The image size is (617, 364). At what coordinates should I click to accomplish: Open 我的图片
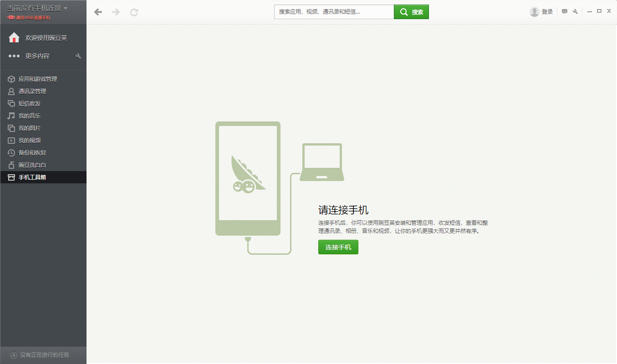30,128
